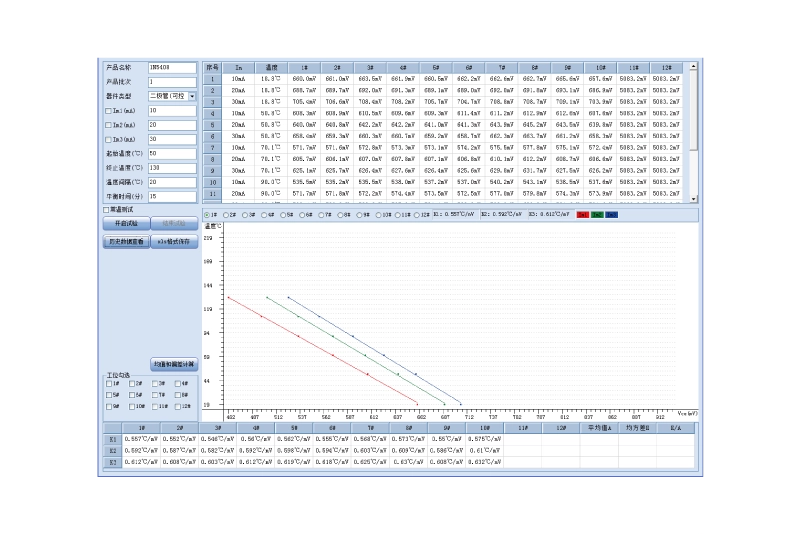This screenshot has height=534, width=801.
Task: Select the 7# radio button above chart
Action: point(322,215)
